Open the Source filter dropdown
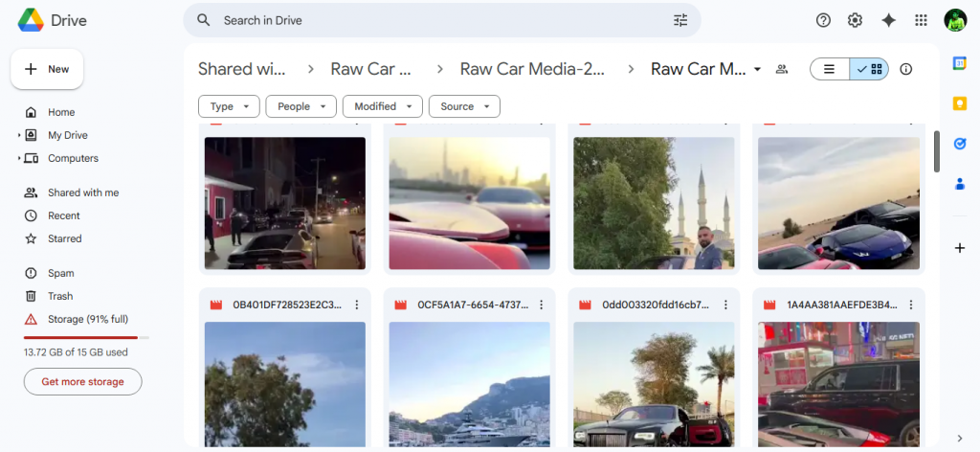This screenshot has height=452, width=980. [464, 106]
